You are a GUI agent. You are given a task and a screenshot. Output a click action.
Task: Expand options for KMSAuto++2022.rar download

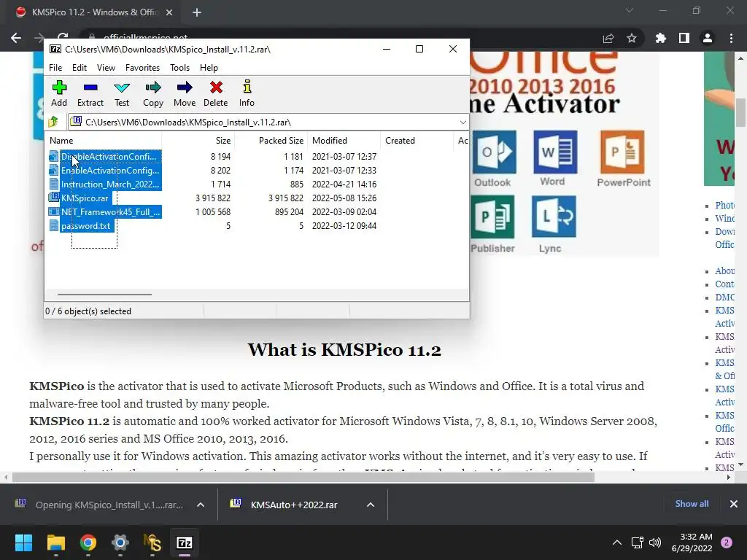click(x=370, y=505)
